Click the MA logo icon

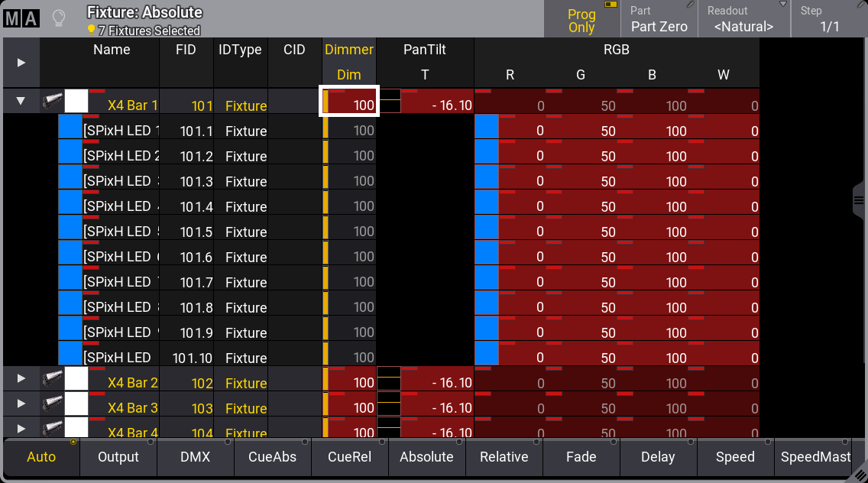point(21,18)
